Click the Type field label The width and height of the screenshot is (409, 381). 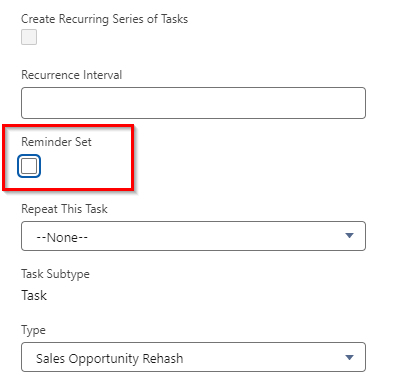(x=33, y=330)
